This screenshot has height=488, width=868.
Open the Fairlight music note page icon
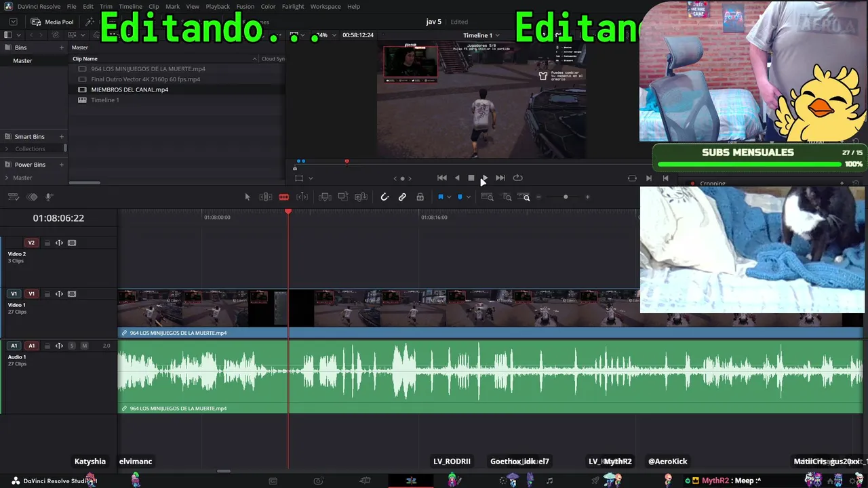point(549,481)
